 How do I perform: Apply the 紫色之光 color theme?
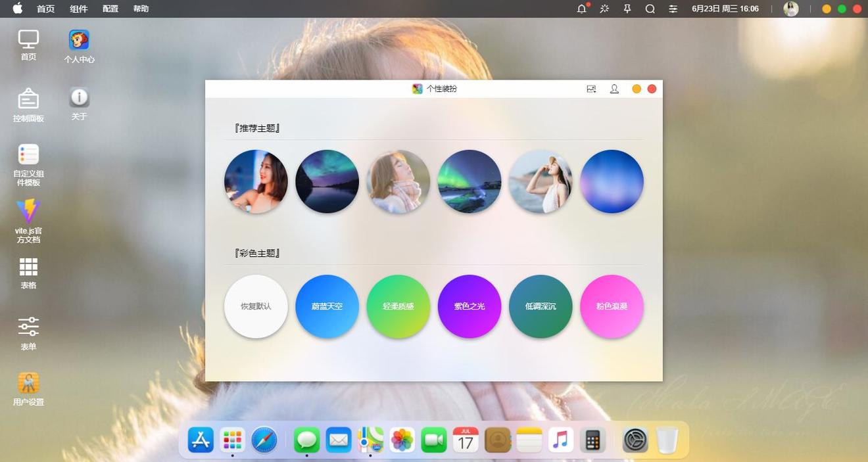[469, 306]
